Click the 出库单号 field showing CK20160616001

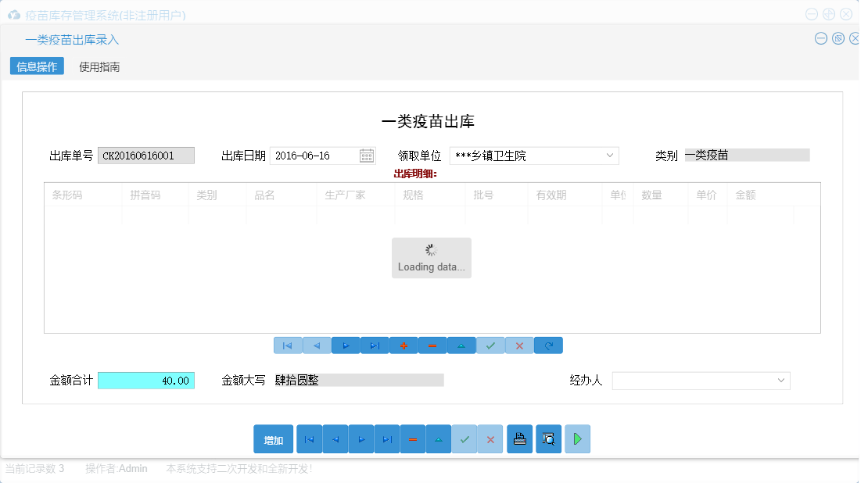click(145, 155)
